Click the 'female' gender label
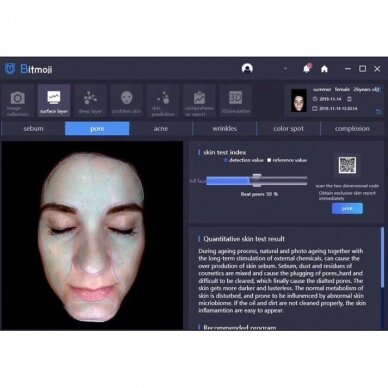 (x=342, y=89)
